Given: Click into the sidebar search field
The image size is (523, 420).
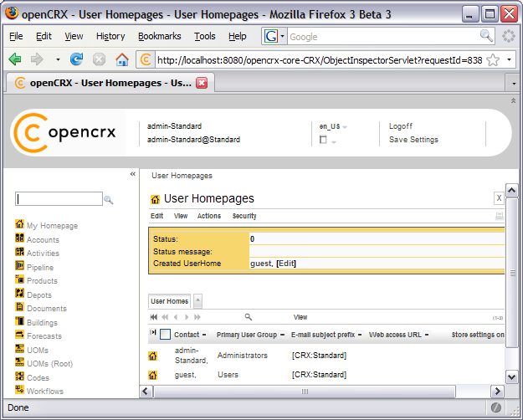Looking at the screenshot, I should (x=59, y=199).
